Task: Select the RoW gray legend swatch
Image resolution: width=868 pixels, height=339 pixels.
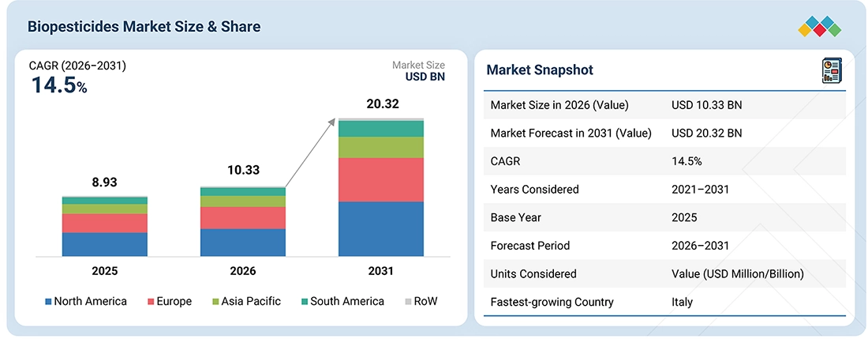Action: click(x=409, y=302)
